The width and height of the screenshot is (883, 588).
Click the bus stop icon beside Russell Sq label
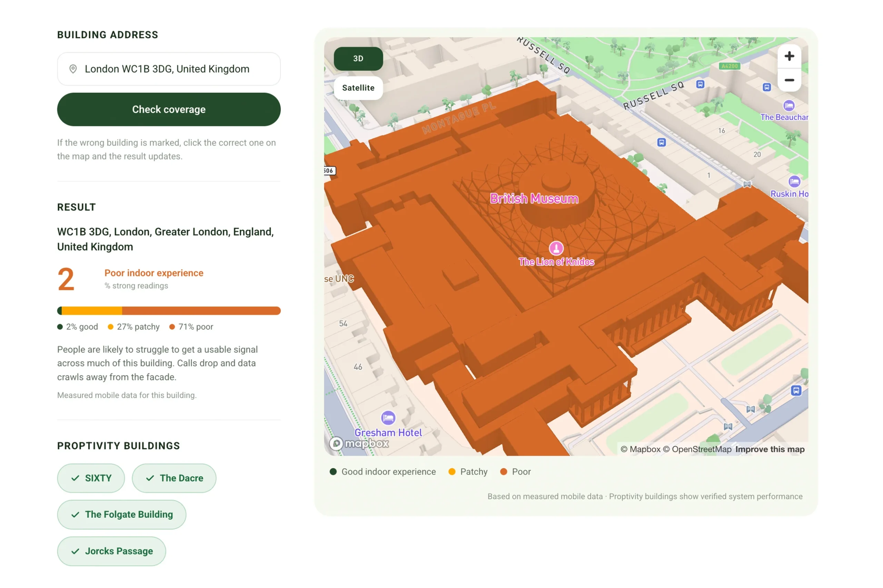coord(700,84)
